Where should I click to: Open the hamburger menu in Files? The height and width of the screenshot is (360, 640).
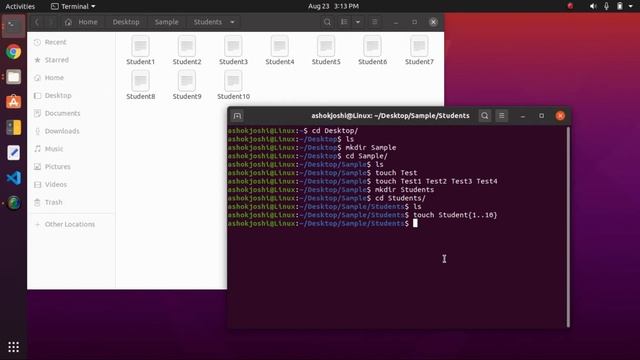pyautogui.click(x=374, y=22)
